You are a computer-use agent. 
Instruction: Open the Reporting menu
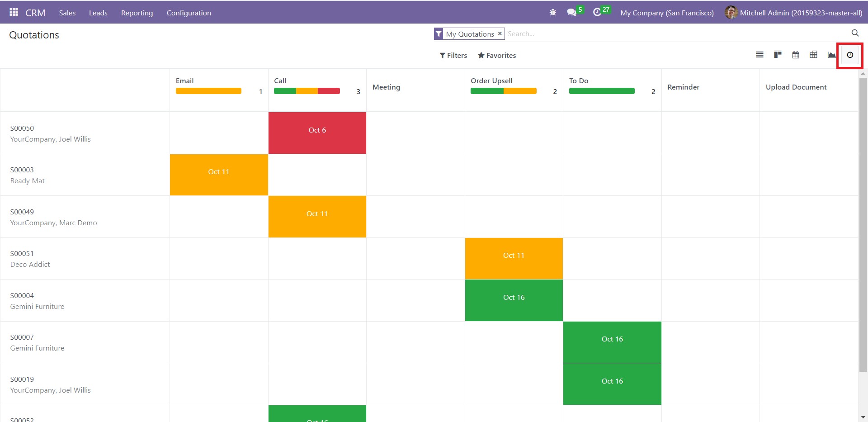click(x=137, y=13)
